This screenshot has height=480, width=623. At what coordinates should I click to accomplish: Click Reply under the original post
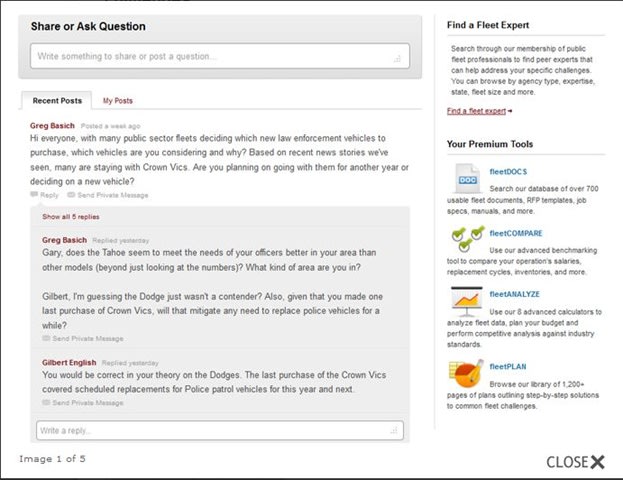[49, 195]
